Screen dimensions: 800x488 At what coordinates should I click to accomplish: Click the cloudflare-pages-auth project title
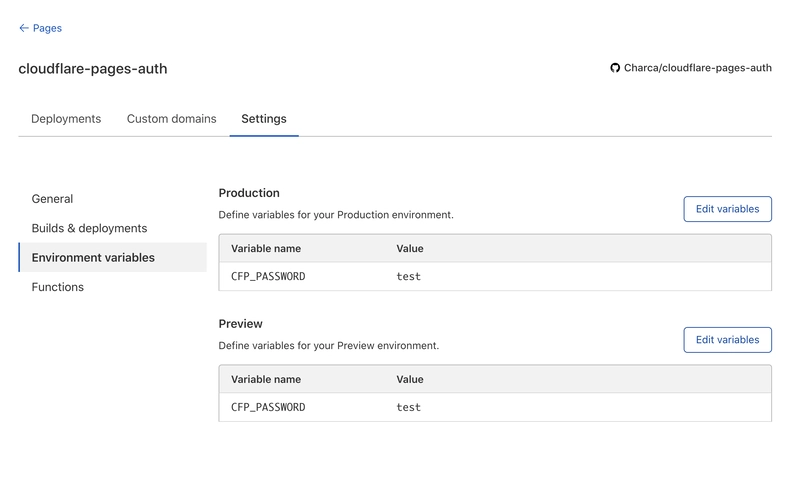point(93,69)
